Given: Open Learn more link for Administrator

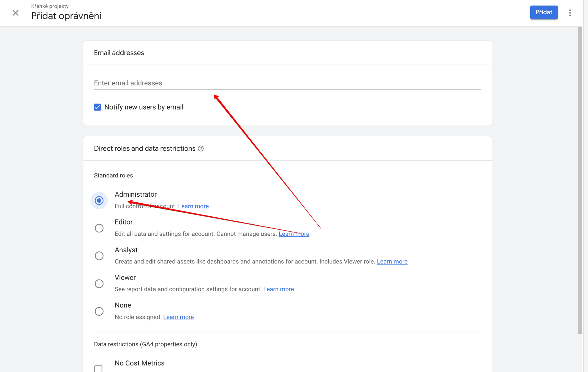Looking at the screenshot, I should pyautogui.click(x=193, y=206).
